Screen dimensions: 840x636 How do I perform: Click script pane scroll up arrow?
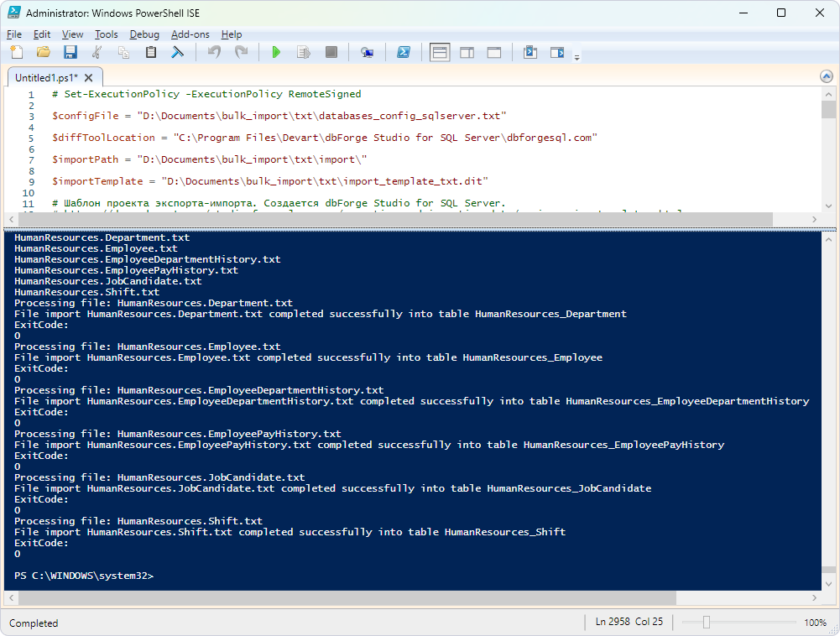(829, 94)
